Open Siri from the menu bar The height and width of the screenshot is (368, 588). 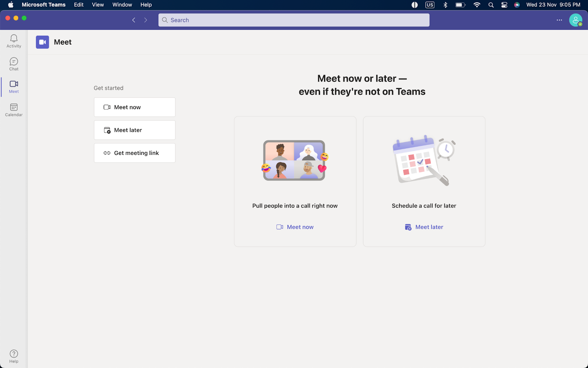[x=517, y=5]
